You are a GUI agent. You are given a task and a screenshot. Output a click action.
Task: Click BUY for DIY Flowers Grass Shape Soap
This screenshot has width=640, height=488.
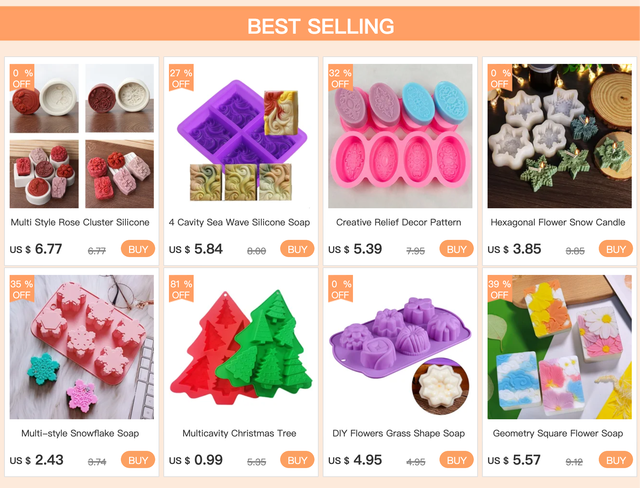coord(456,460)
